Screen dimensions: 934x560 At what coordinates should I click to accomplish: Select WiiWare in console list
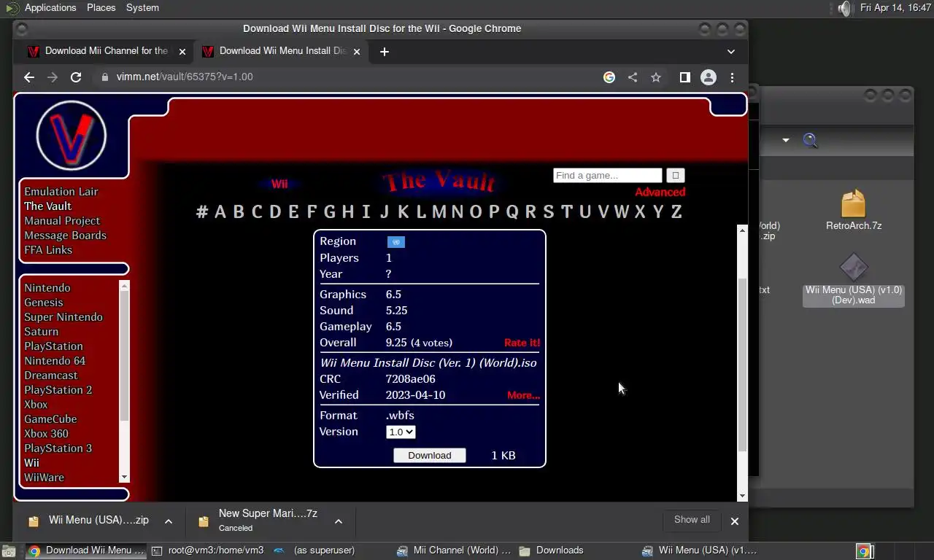coord(44,477)
